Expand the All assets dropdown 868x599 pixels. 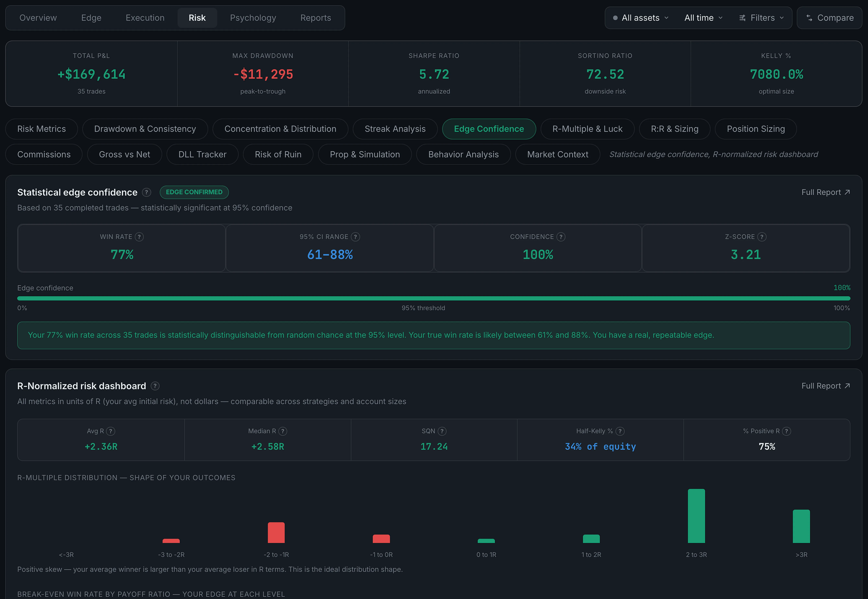[x=641, y=18]
